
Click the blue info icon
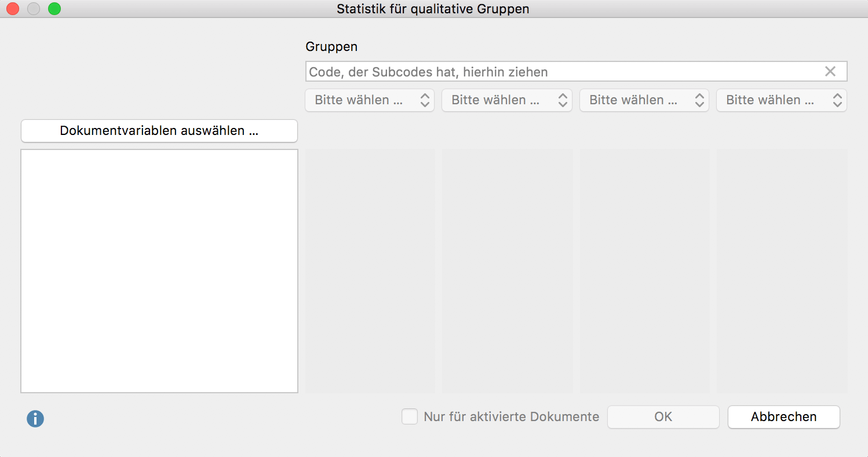35,419
